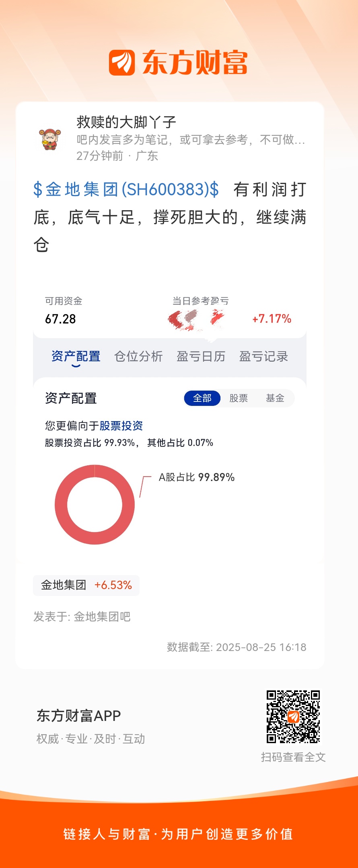This screenshot has height=868, width=358.
Task: Open the user avatar of 救赎的大脚丫子
Action: (x=50, y=139)
